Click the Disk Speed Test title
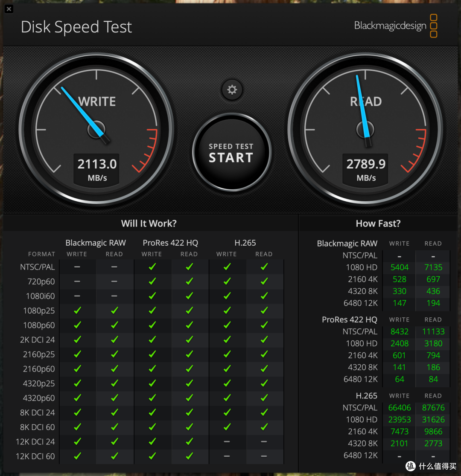The width and height of the screenshot is (461, 476). tap(76, 27)
